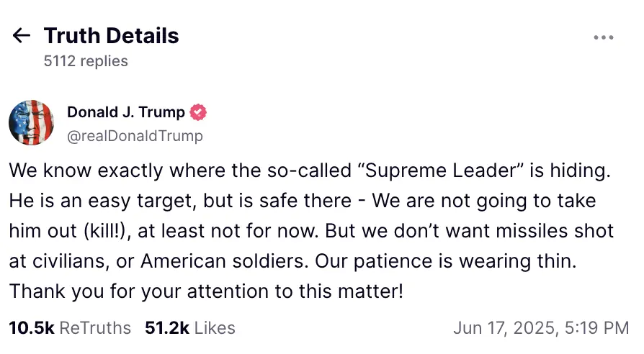Open the flag-themed profile avatar
Viewport: 644px width, 354px height.
coord(32,123)
